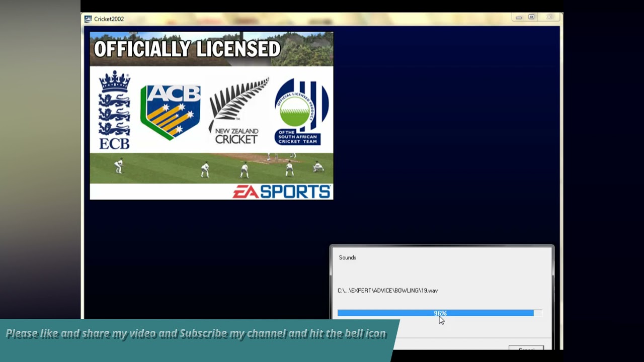Click the Cancel button in the Sounds dialog
644x362 pixels.
click(x=526, y=347)
